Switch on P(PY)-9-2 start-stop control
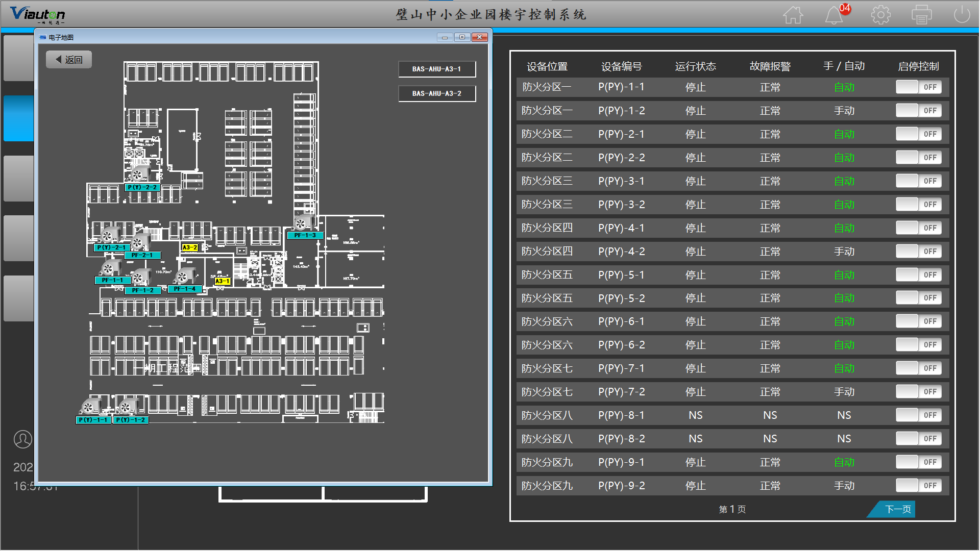Screen dimensions: 980x551 coord(918,486)
